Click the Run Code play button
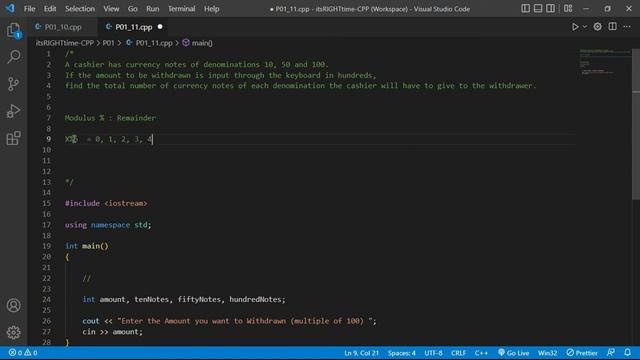The width and height of the screenshot is (640, 360). point(575,27)
